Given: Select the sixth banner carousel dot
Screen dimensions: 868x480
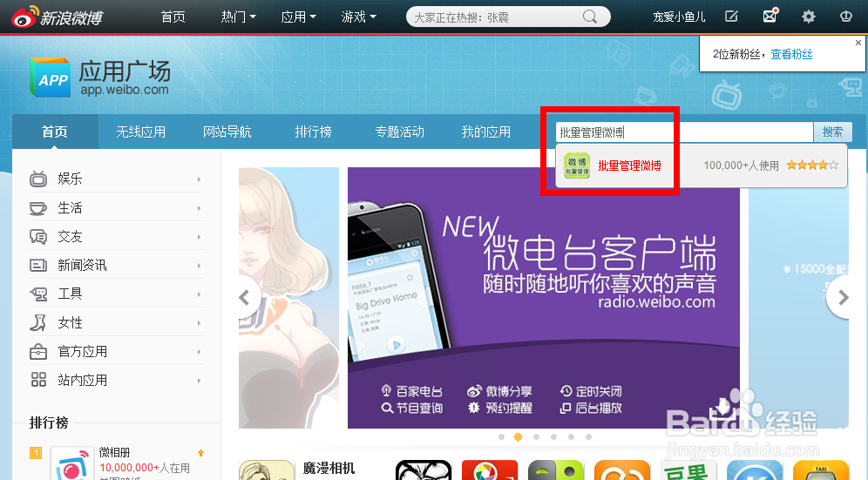Looking at the screenshot, I should (588, 436).
